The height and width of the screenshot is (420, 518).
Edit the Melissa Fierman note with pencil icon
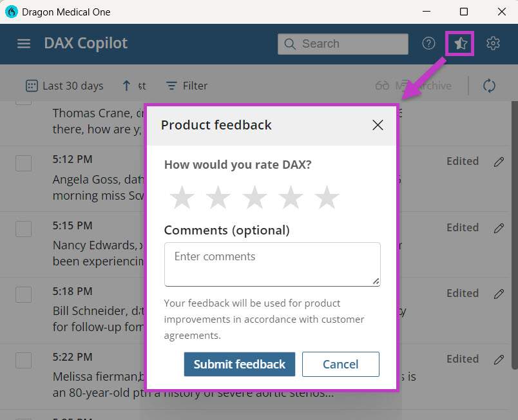[x=499, y=360]
